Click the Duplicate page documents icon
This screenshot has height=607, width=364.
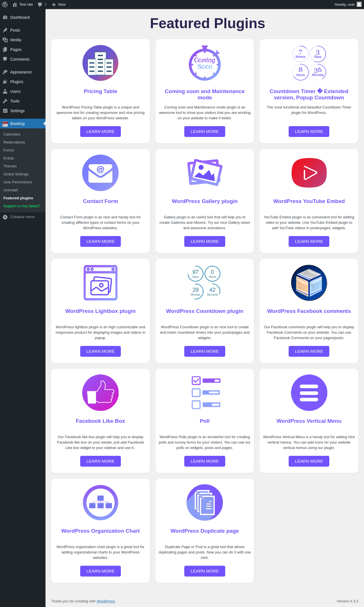pos(205,503)
